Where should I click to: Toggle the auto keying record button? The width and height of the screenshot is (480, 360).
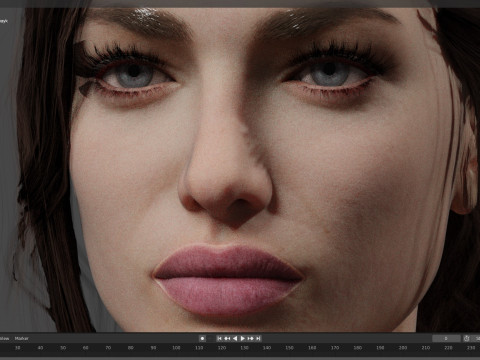202,338
